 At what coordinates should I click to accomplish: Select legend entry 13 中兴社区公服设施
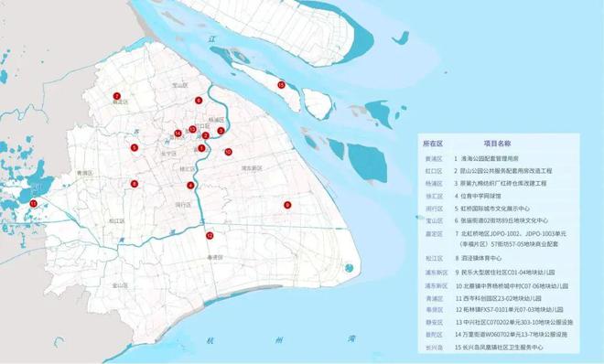[514, 323]
